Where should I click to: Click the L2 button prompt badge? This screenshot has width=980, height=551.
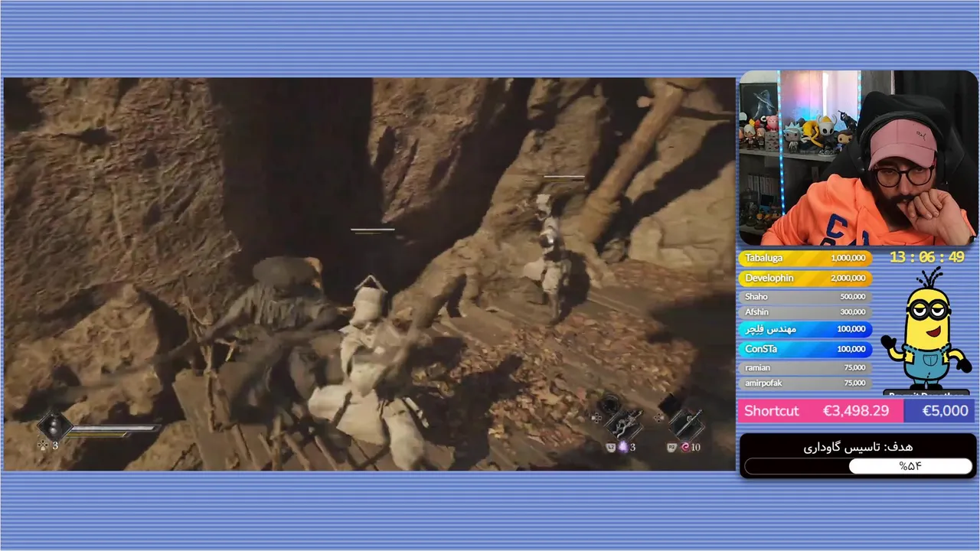point(611,448)
